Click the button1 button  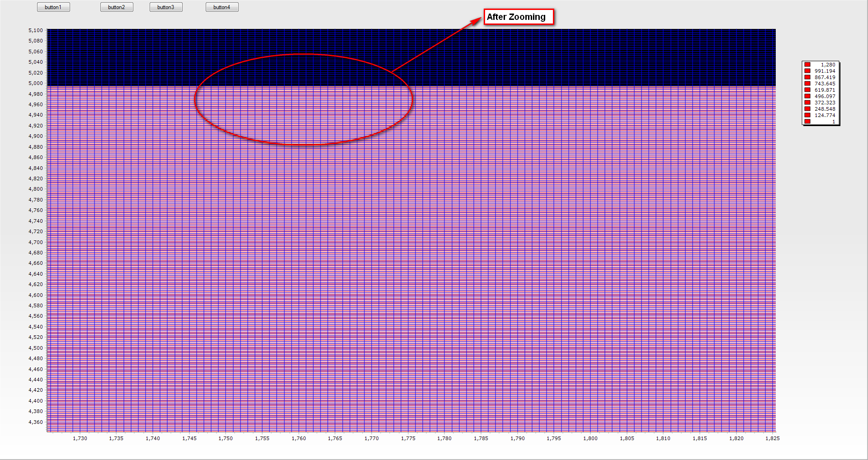53,7
